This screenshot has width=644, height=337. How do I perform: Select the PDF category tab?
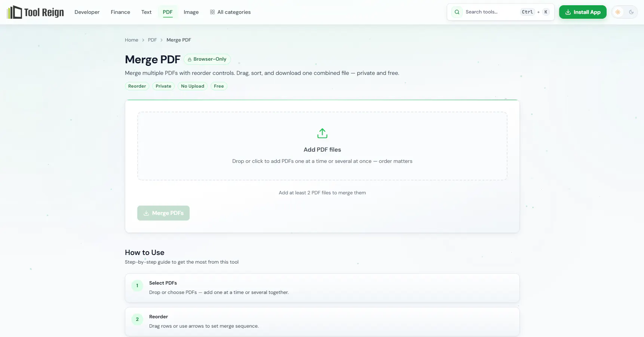(x=168, y=12)
